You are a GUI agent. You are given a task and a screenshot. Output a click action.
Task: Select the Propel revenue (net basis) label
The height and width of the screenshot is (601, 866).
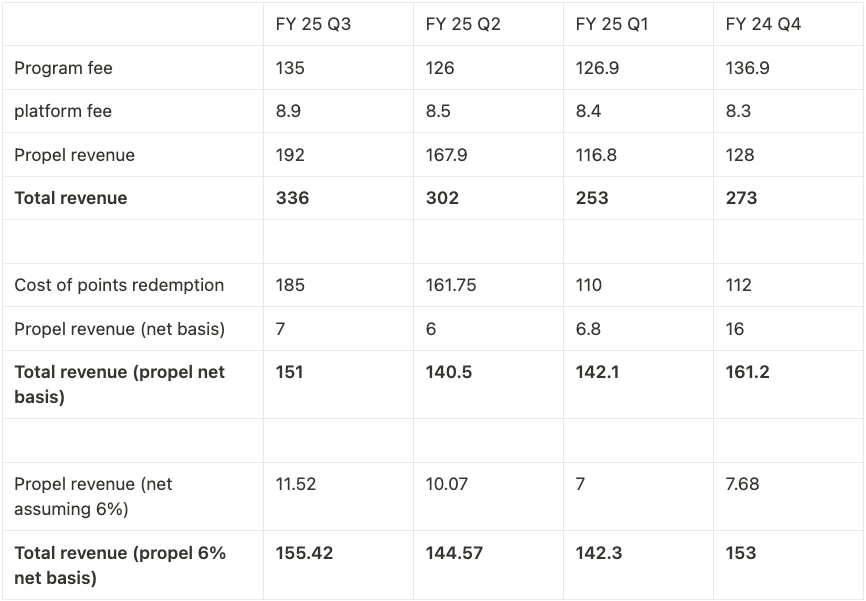tap(119, 329)
